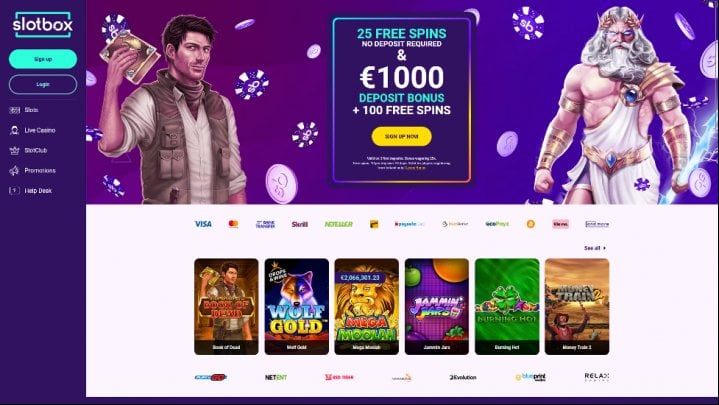Select the VISA payment icon

[x=203, y=224]
